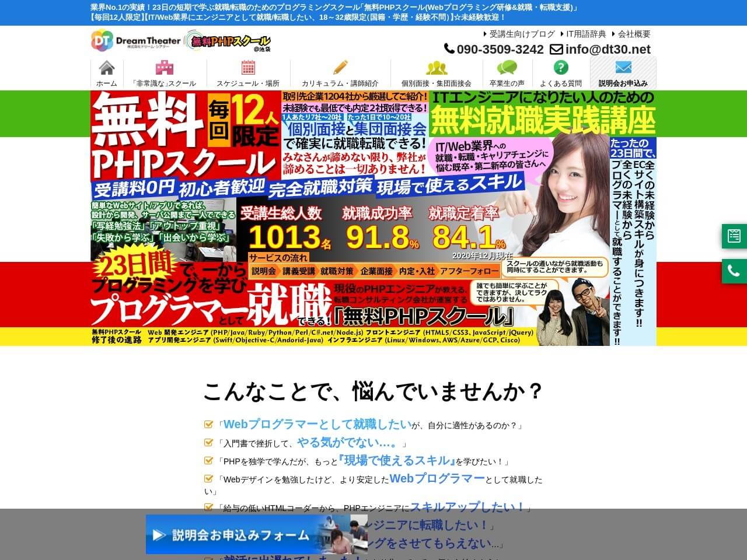This screenshot has width=747, height=560.
Task: Check the box beside 入門書で挫折して
Action: point(209,442)
